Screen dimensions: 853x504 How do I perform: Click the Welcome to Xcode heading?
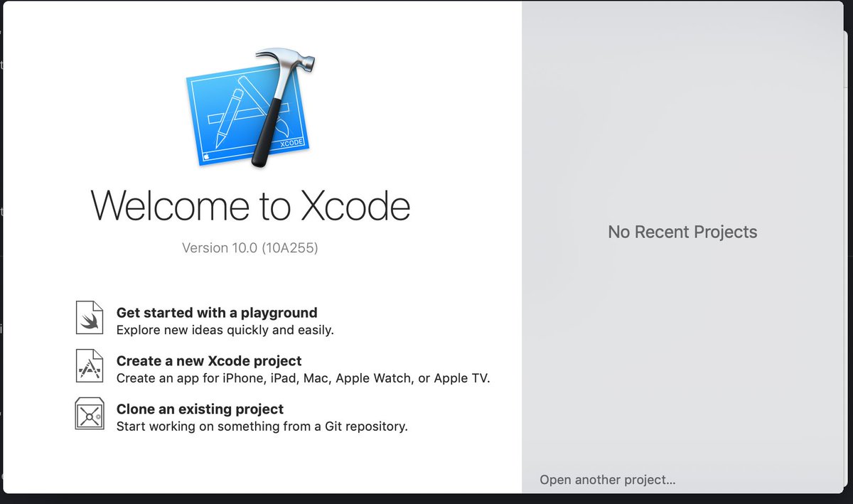[250, 205]
